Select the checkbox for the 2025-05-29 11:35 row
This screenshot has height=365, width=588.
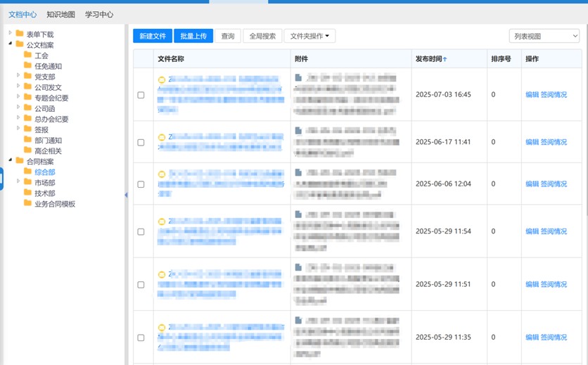coord(141,338)
